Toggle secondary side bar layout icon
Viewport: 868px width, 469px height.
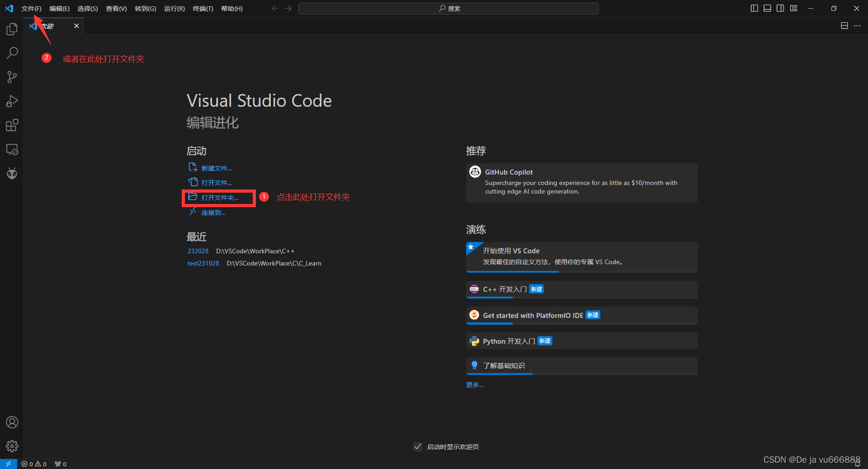click(780, 9)
